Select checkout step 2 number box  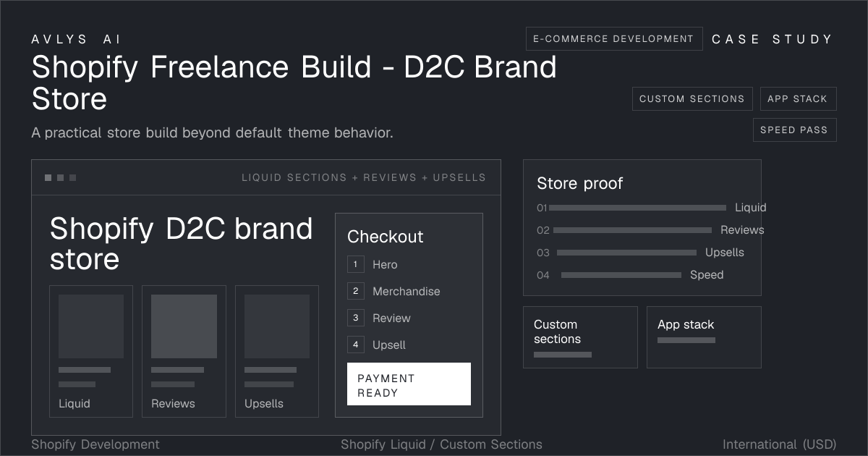pos(355,291)
